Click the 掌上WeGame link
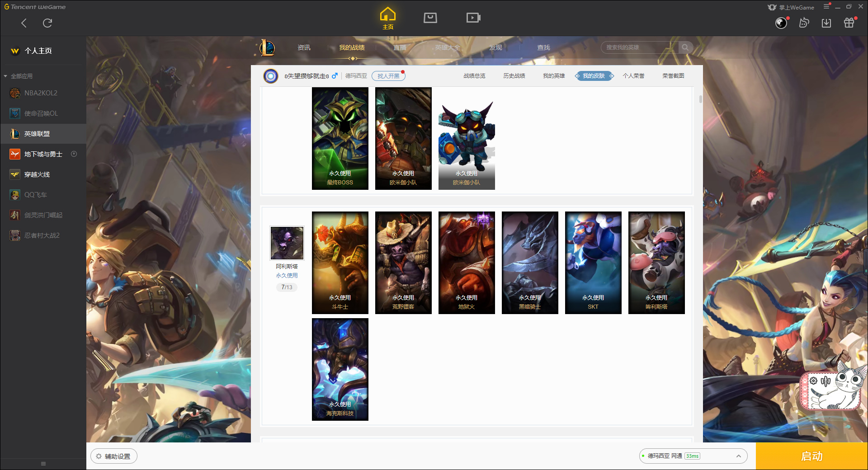 (791, 7)
